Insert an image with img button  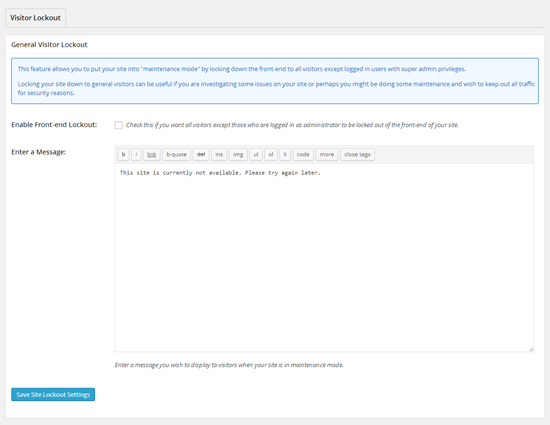tap(238, 154)
